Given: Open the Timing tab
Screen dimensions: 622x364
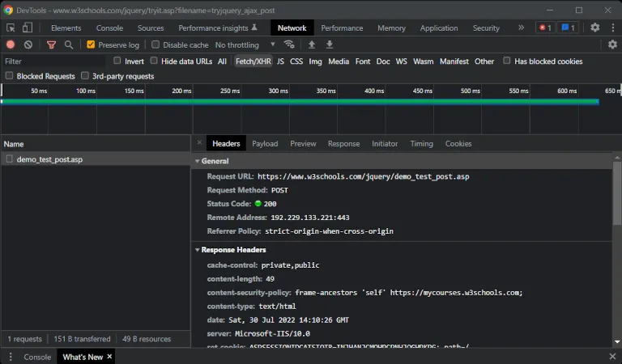Looking at the screenshot, I should click(421, 143).
